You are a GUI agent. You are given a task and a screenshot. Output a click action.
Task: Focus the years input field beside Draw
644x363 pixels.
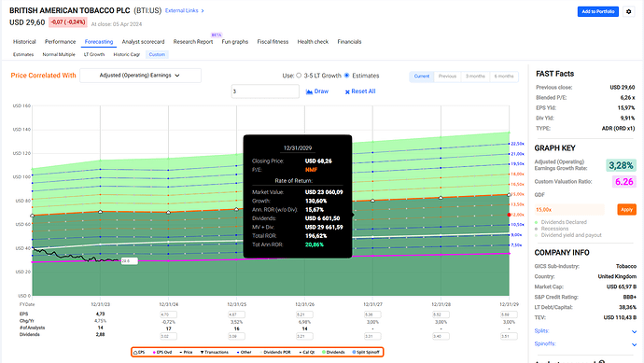(265, 91)
